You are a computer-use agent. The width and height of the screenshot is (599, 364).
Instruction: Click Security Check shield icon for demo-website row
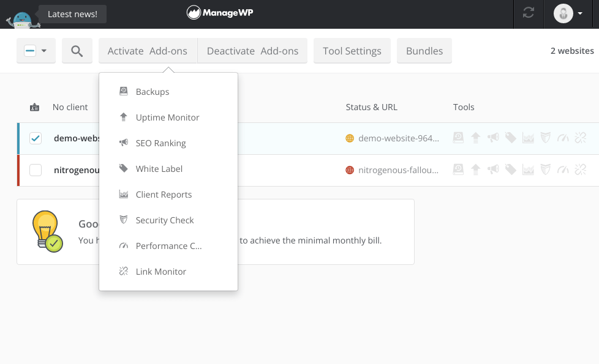click(545, 138)
